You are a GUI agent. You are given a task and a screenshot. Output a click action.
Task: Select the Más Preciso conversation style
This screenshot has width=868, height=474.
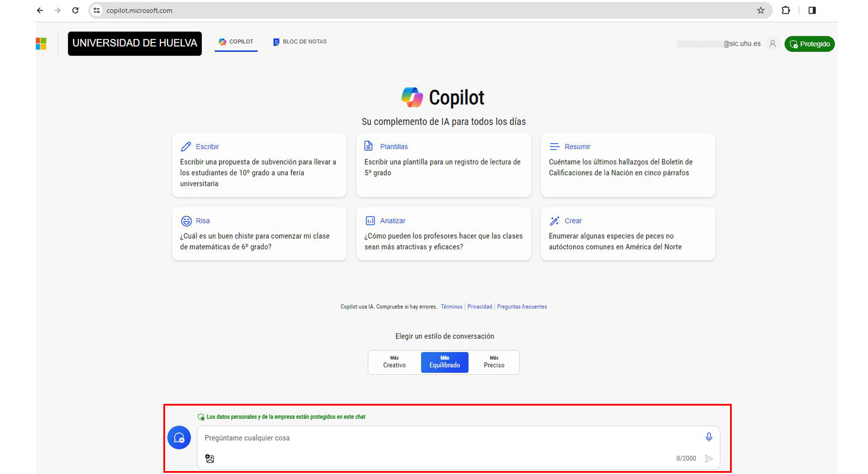[x=494, y=362]
